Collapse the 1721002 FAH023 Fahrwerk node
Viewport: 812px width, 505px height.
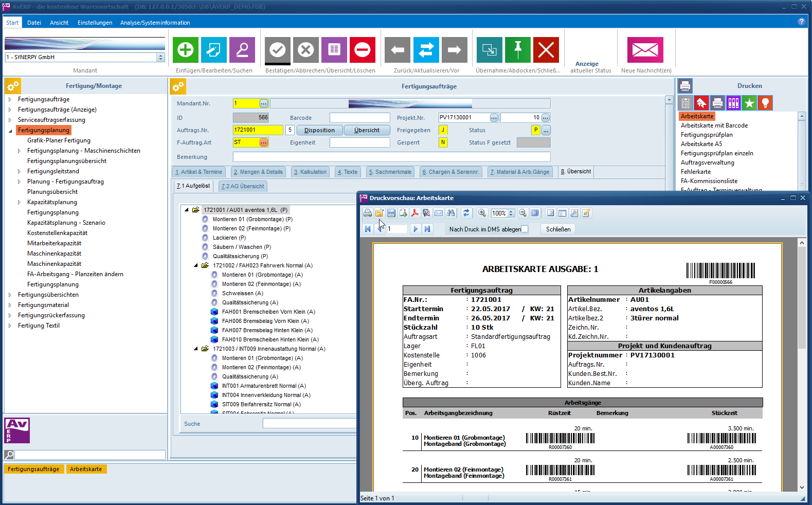pos(196,265)
